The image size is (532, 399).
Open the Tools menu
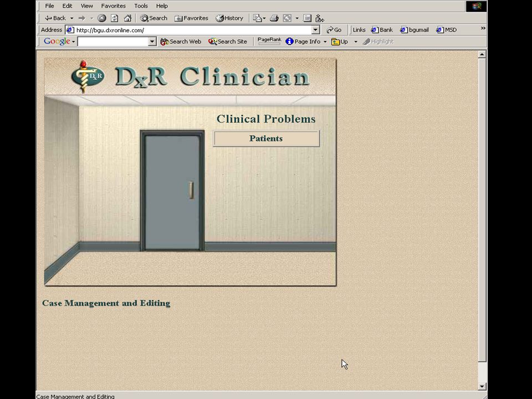141,6
